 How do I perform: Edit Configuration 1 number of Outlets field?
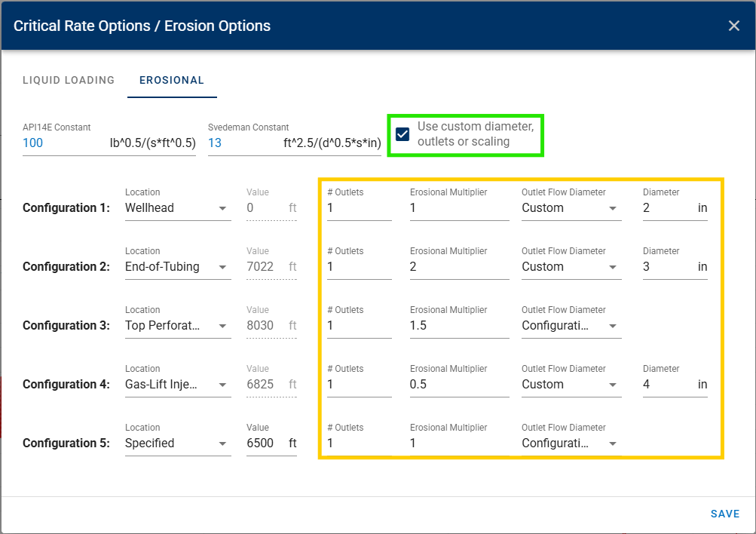(x=359, y=208)
